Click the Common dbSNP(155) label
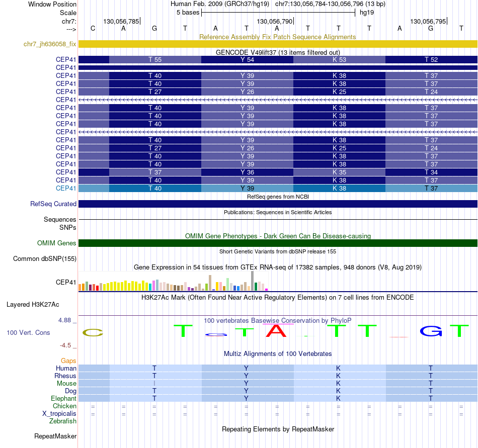 coord(44,259)
